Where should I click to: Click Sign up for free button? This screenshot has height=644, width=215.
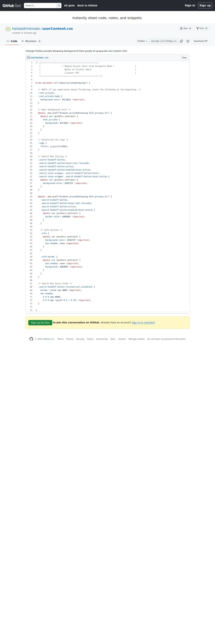40,323
